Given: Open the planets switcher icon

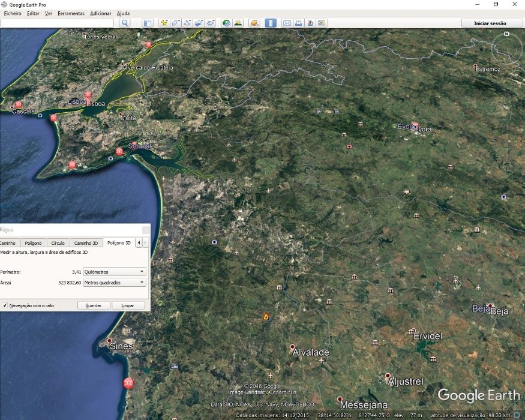Looking at the screenshot, I should (x=254, y=23).
